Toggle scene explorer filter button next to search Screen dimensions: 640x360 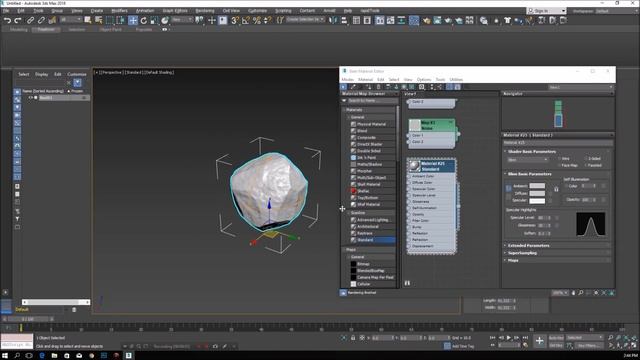[77, 83]
